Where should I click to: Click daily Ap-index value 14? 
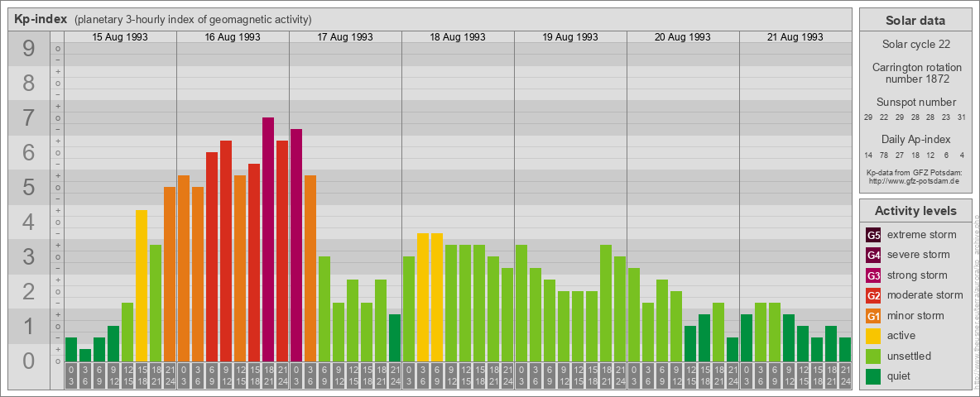pos(868,155)
